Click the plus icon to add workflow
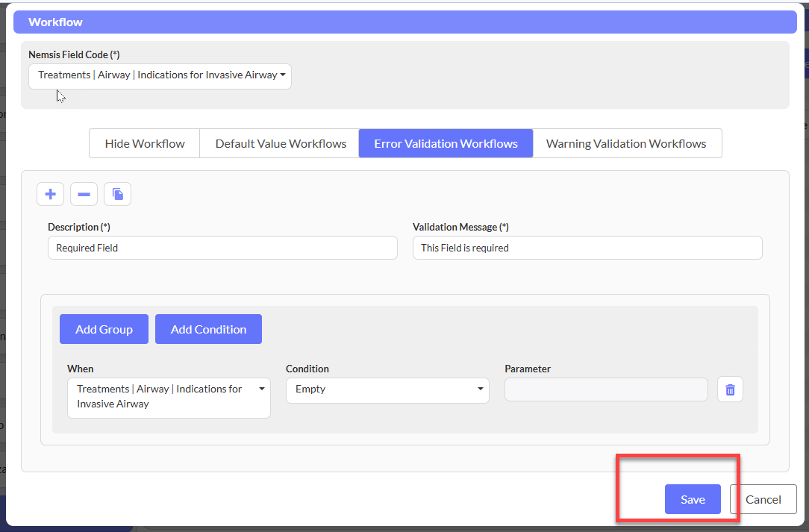Image resolution: width=809 pixels, height=532 pixels. (x=50, y=194)
